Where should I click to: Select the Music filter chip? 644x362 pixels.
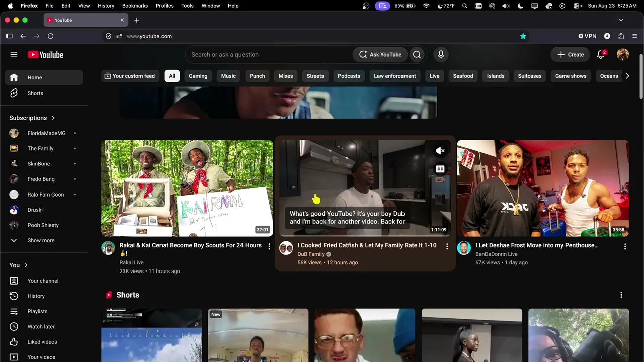pos(228,76)
